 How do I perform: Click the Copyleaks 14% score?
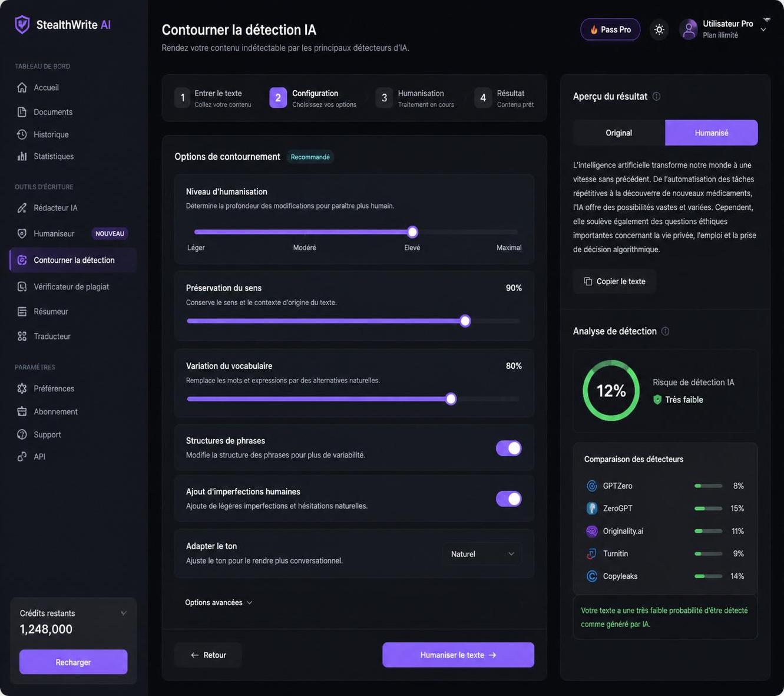[737, 576]
